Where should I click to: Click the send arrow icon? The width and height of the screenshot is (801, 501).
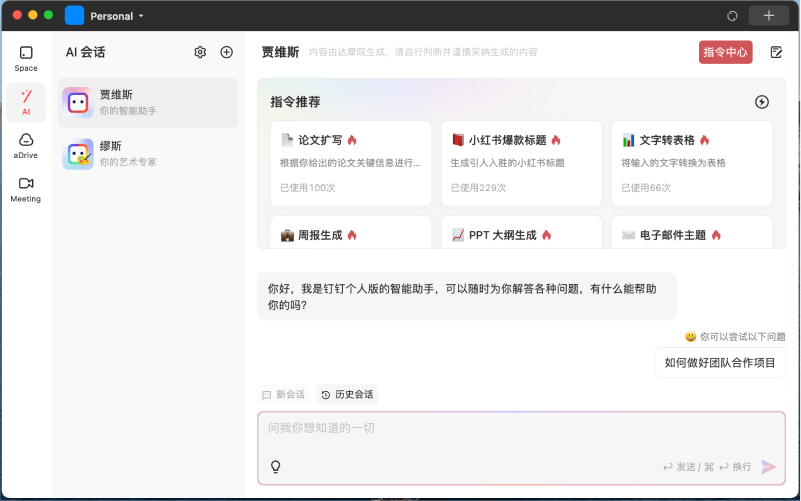tap(768, 466)
